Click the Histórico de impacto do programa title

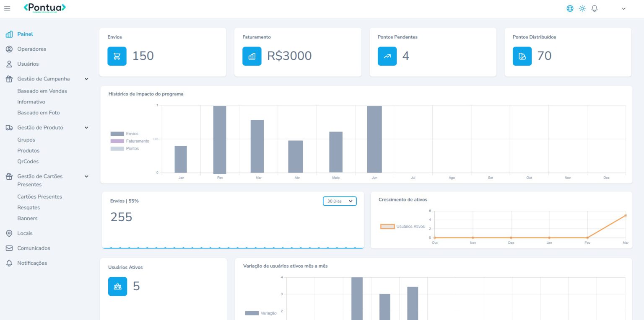click(146, 94)
